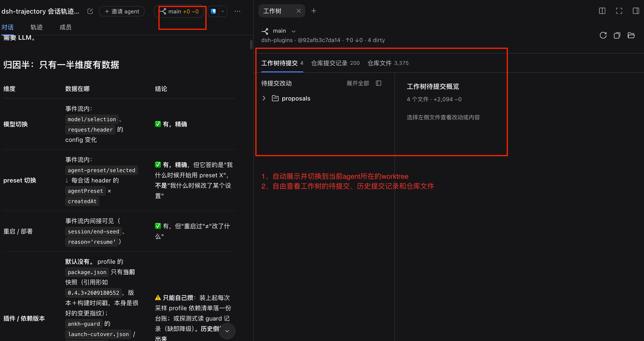Toggle the split view layout icon
This screenshot has height=341, width=644.
(x=602, y=11)
